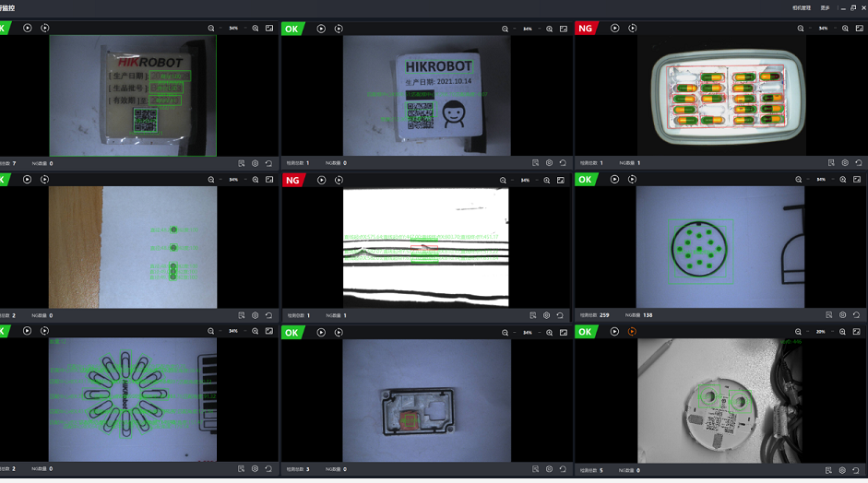868x483 pixels.
Task: Zoom out on the capsule blister image
Action: (801, 29)
